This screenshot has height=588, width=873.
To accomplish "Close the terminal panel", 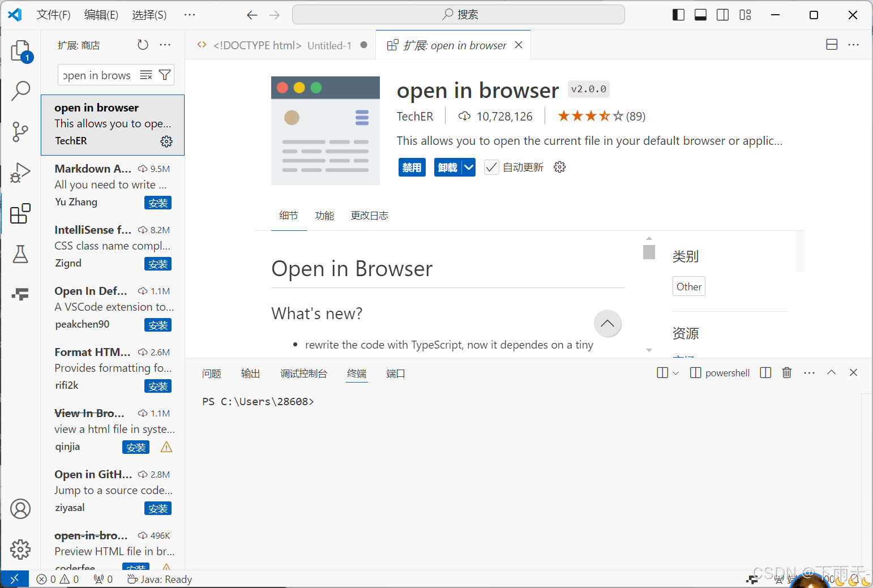I will click(853, 372).
